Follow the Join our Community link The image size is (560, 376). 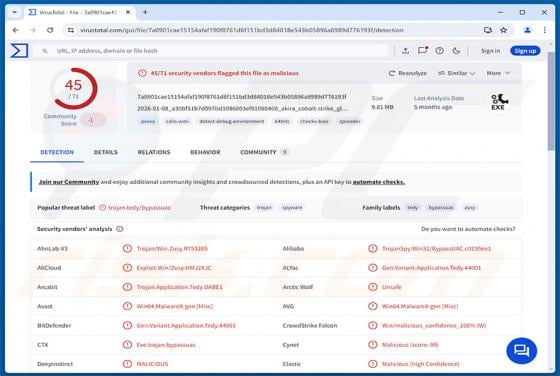69,182
